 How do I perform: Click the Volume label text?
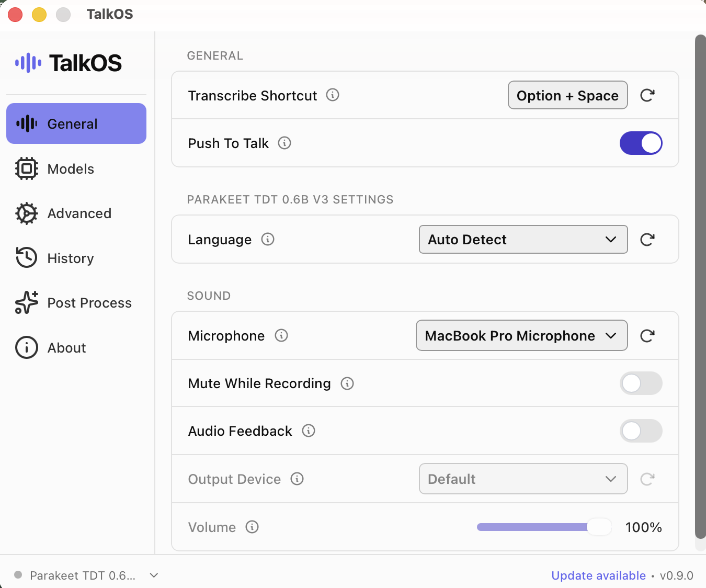[212, 527]
